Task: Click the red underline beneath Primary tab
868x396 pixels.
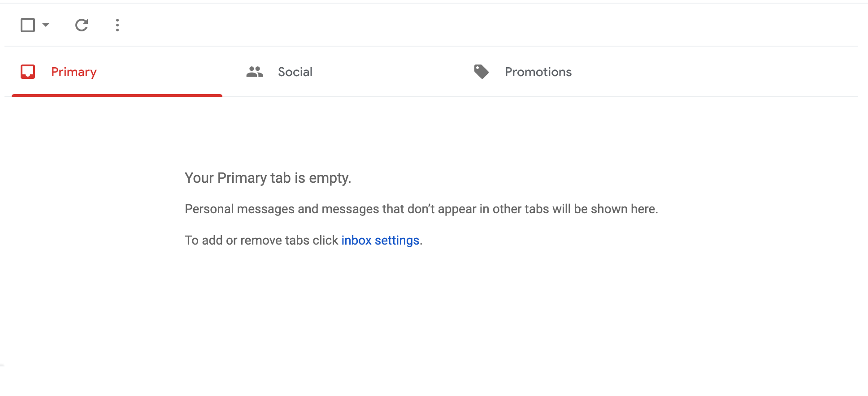Action: click(x=117, y=95)
